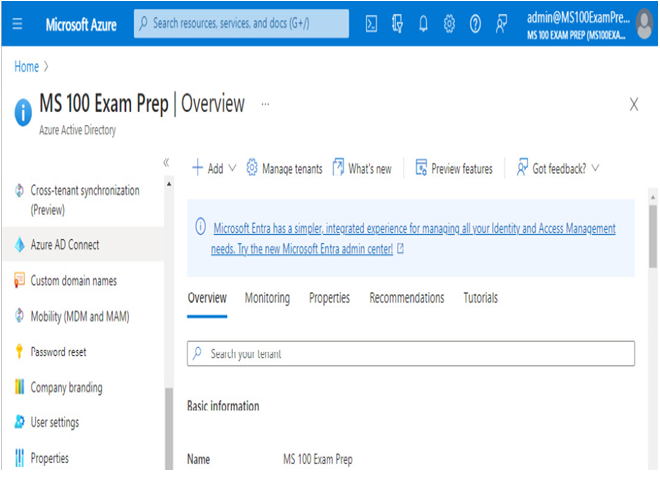660x490 pixels.
Task: Collapse the sidebar with the double chevron
Action: point(166,162)
